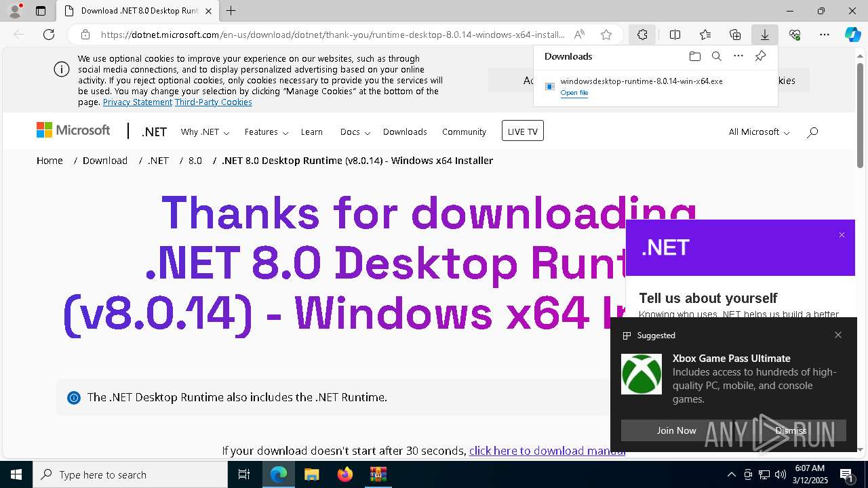This screenshot has width=868, height=488.
Task: Close the current browser tab
Action: pos(208,11)
